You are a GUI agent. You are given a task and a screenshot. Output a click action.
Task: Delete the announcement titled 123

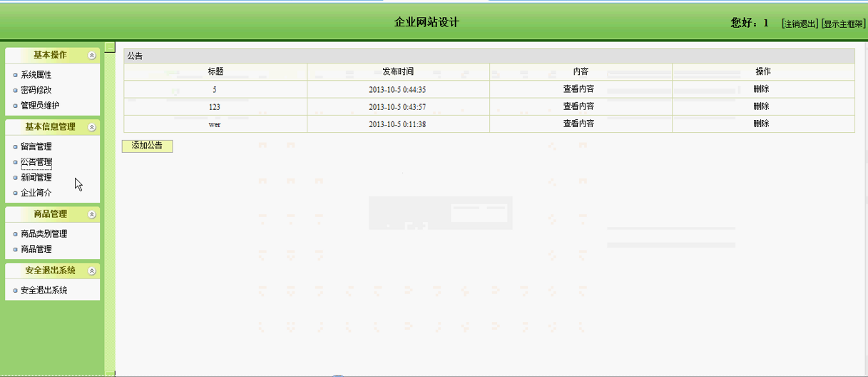pos(761,106)
